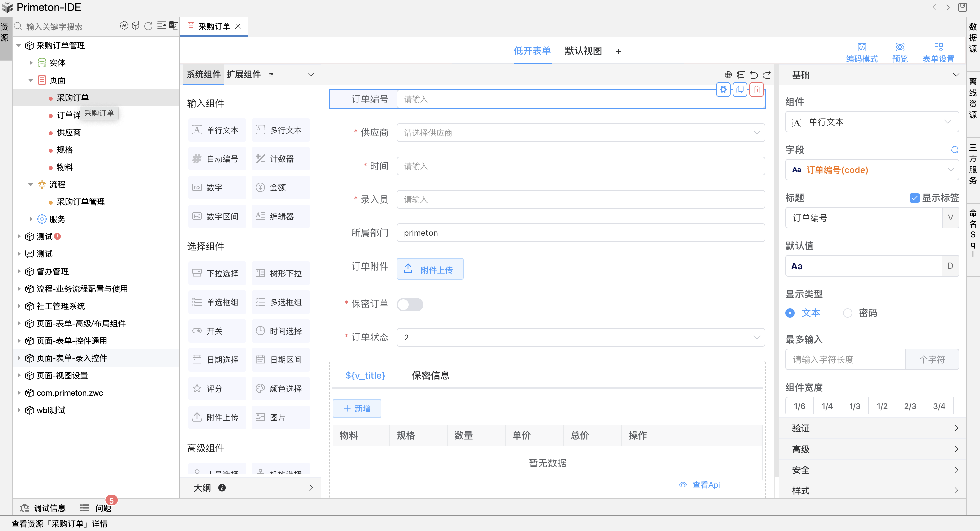Click the red delete icon on 订单编号 field

click(756, 90)
